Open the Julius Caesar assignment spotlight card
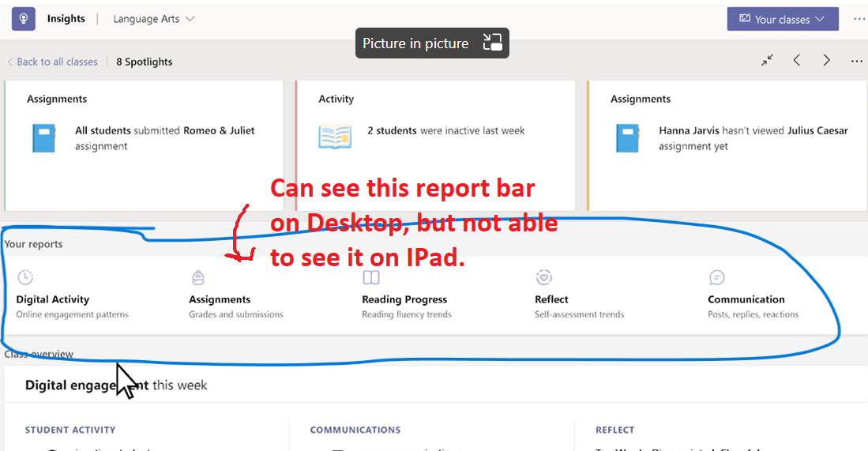 point(727,145)
